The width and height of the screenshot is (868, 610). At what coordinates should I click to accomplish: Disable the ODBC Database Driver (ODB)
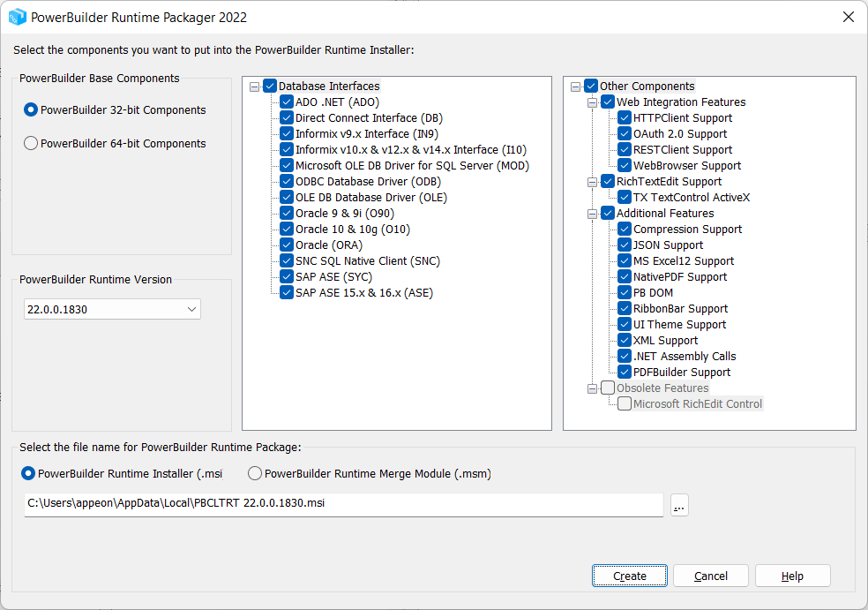click(287, 181)
